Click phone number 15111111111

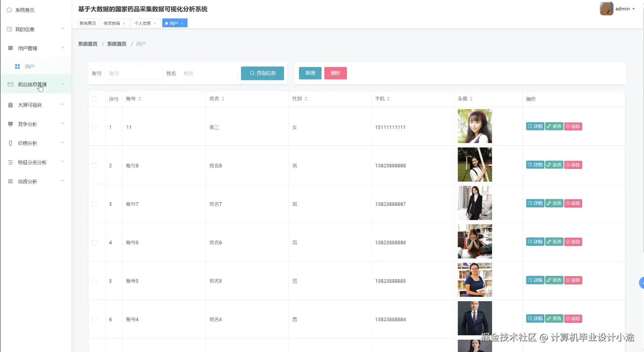[x=390, y=127]
